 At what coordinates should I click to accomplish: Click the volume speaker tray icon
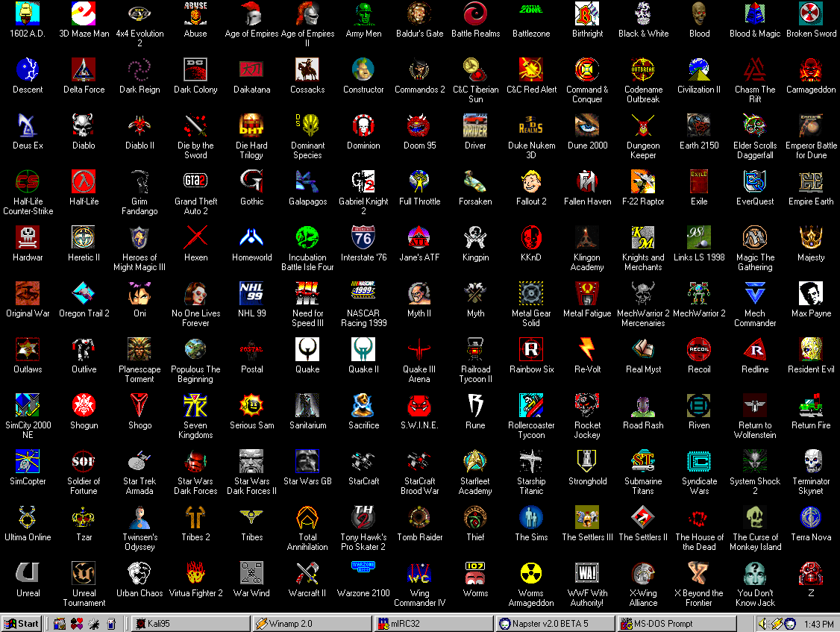click(763, 624)
